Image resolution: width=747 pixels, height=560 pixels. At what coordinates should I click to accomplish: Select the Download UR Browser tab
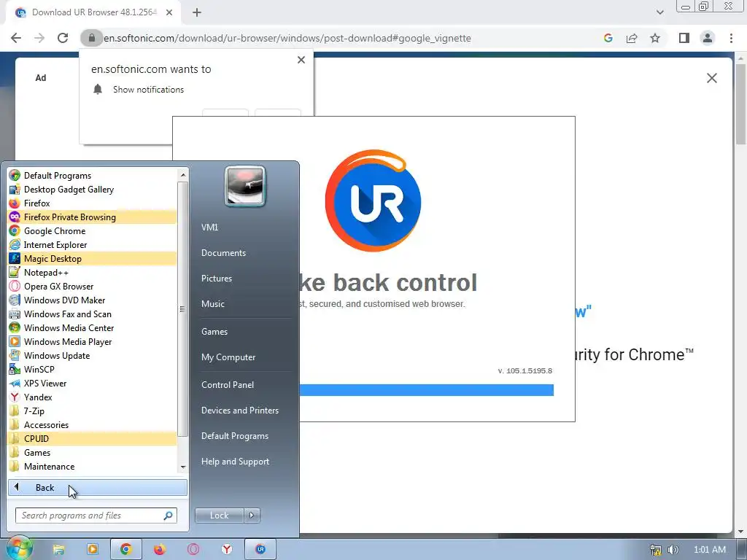pos(93,12)
